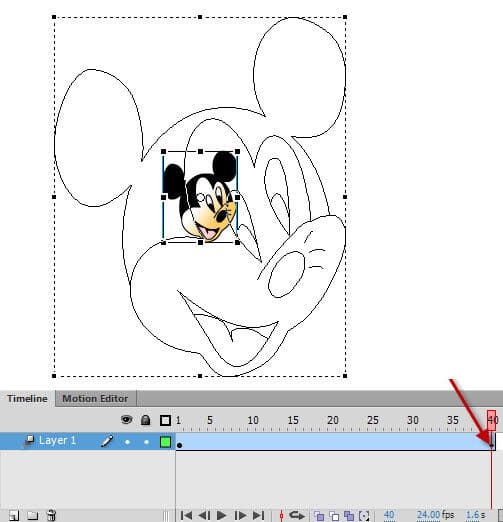This screenshot has height=522, width=503.
Task: Toggle visibility of all layers eye icon
Action: (x=126, y=420)
